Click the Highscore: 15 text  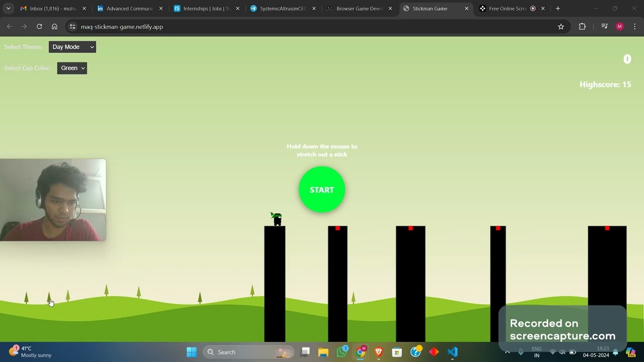[x=605, y=84]
